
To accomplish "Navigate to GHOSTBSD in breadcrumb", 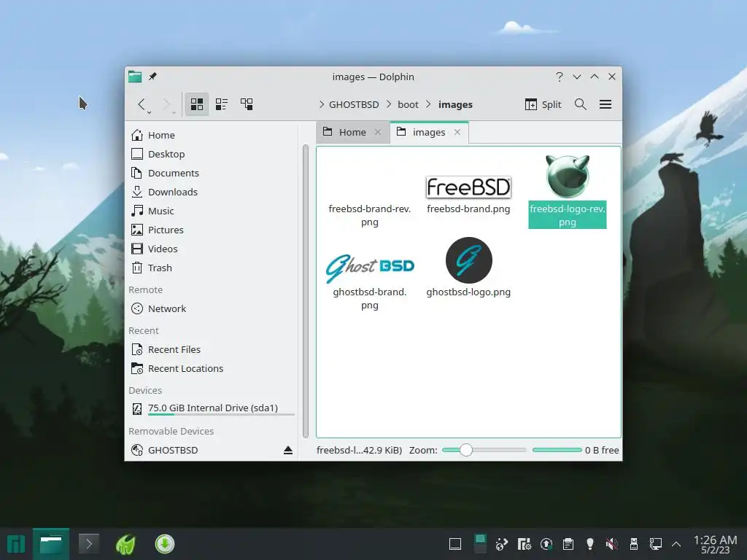I will click(354, 104).
